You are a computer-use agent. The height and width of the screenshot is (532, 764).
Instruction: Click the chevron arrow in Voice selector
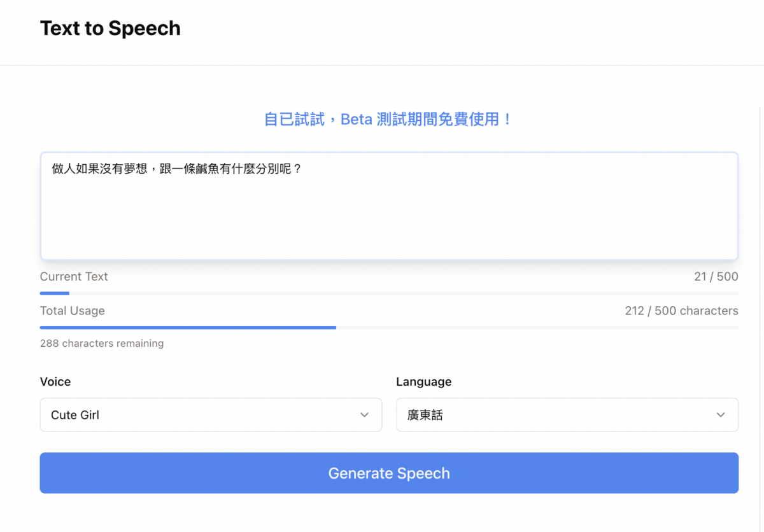pyautogui.click(x=364, y=415)
